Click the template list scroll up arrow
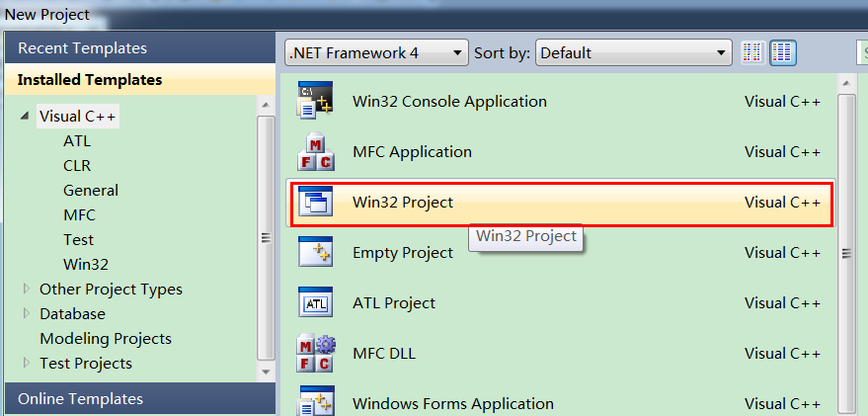The height and width of the screenshot is (416, 868). [x=846, y=83]
